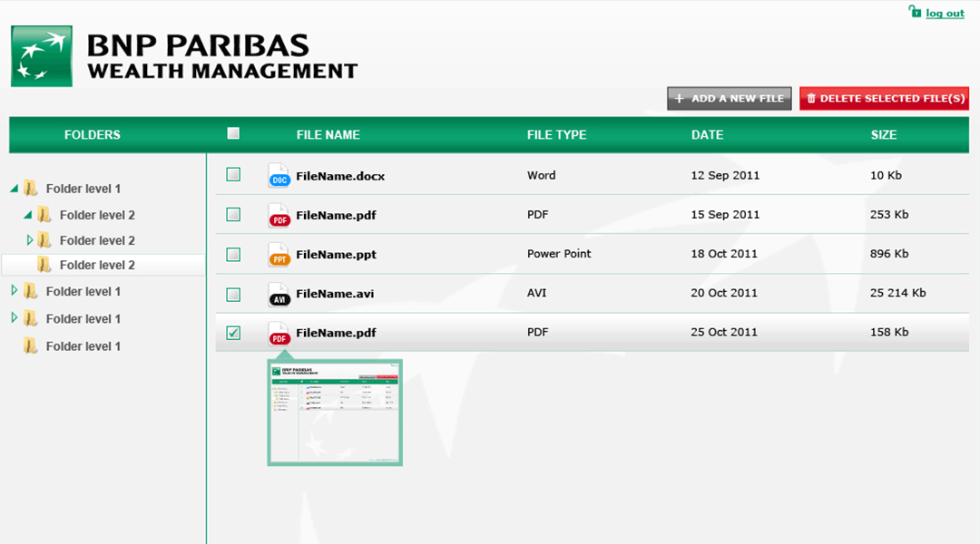The image size is (980, 544).
Task: Click the log out link
Action: click(x=945, y=13)
